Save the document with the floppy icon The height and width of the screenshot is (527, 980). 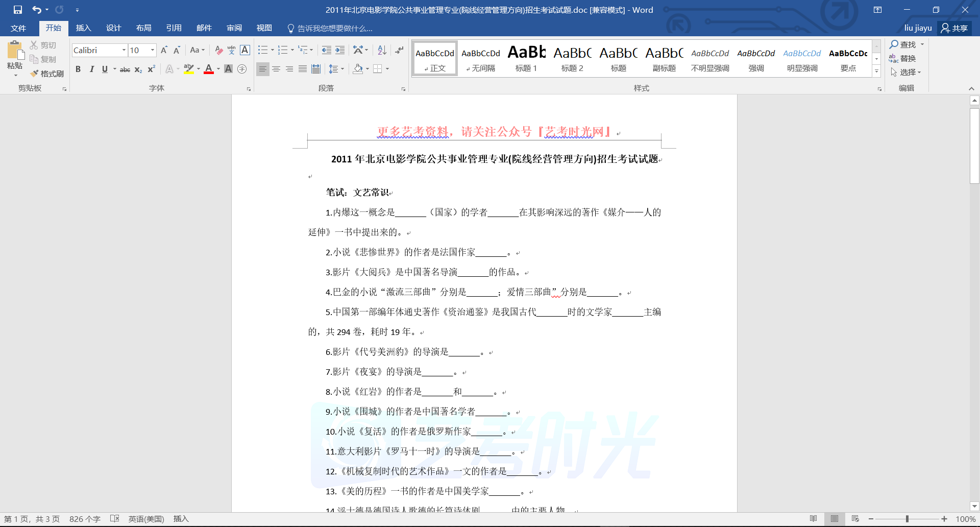[18, 10]
